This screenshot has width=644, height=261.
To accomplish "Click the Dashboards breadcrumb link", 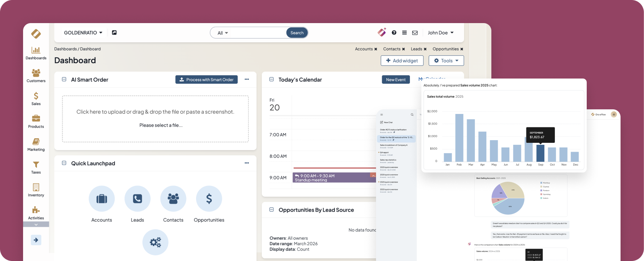I will click(65, 49).
